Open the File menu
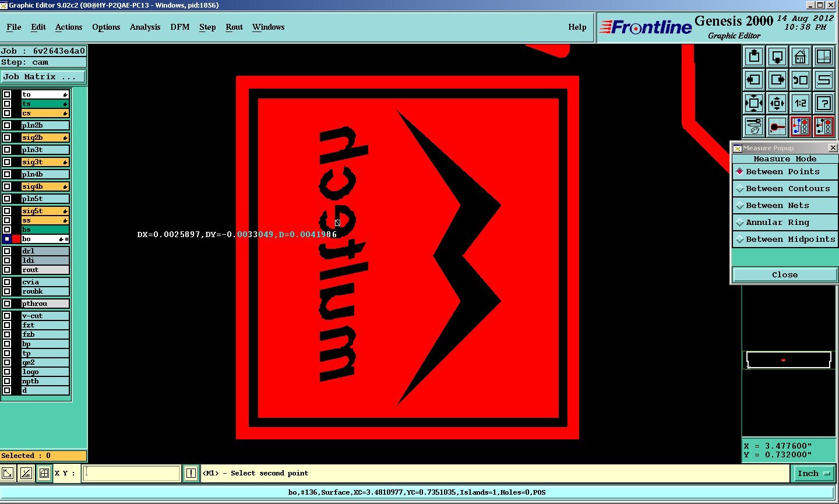This screenshot has width=839, height=504. [14, 27]
